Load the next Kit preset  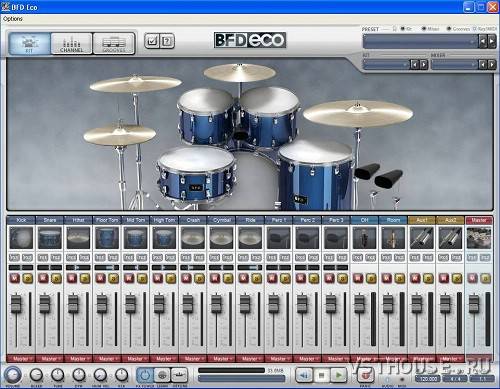click(424, 64)
